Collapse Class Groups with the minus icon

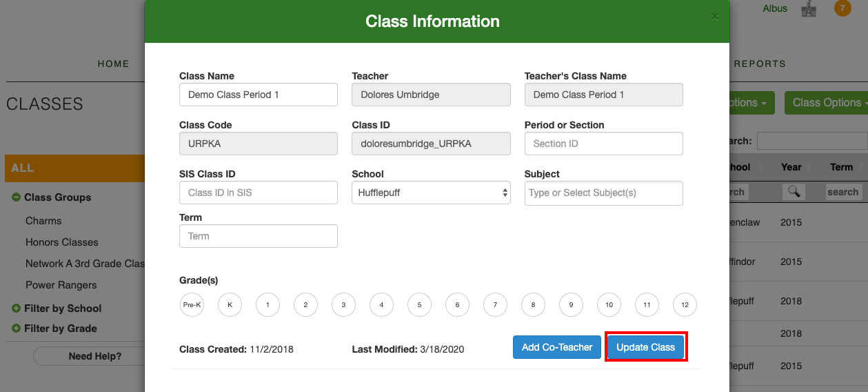click(x=16, y=197)
